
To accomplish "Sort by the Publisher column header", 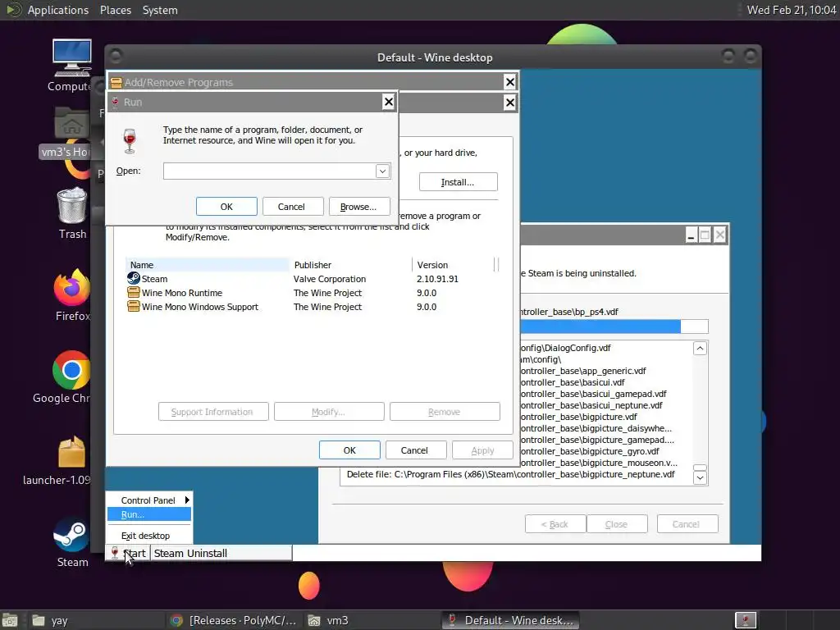I will [x=351, y=265].
